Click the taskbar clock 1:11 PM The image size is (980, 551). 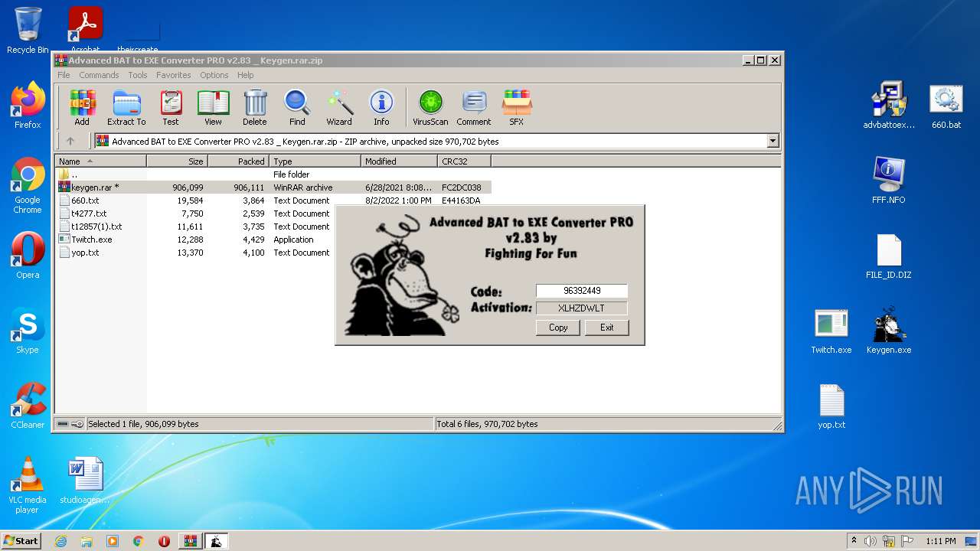940,541
